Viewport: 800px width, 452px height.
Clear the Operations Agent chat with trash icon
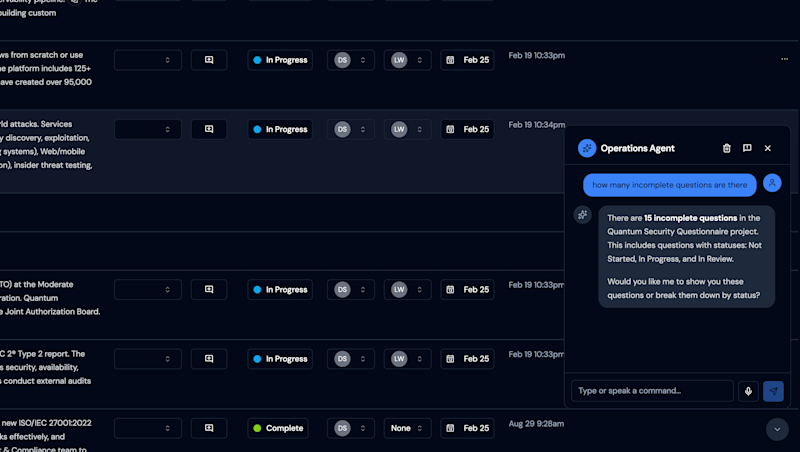pyautogui.click(x=727, y=148)
